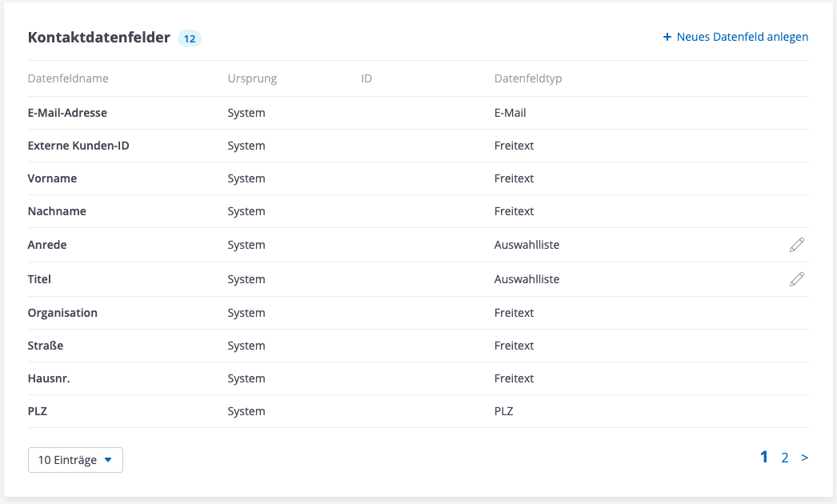Sort by Datenfeldname column header
Viewport: 837px width, 504px height.
[68, 78]
